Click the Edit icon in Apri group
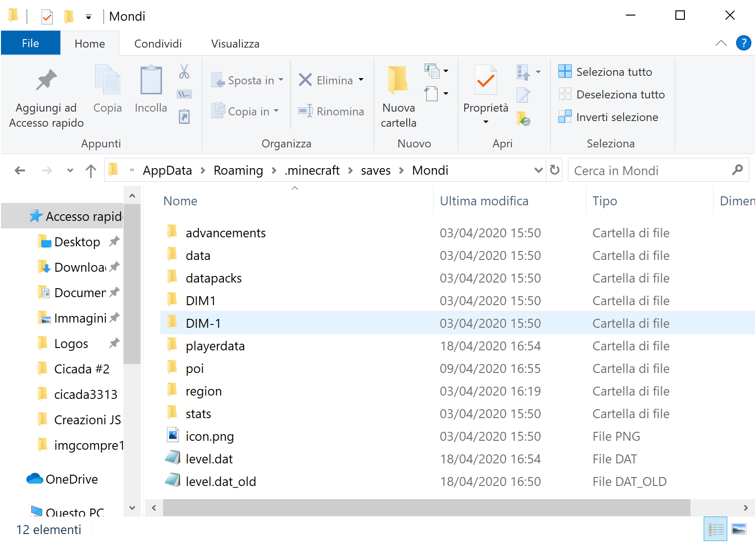The image size is (756, 542). pos(524,95)
